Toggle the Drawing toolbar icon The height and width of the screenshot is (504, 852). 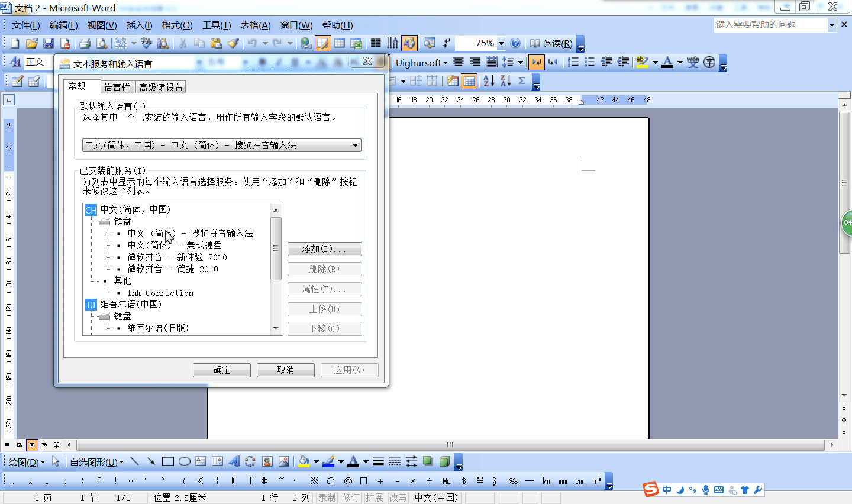(x=409, y=43)
